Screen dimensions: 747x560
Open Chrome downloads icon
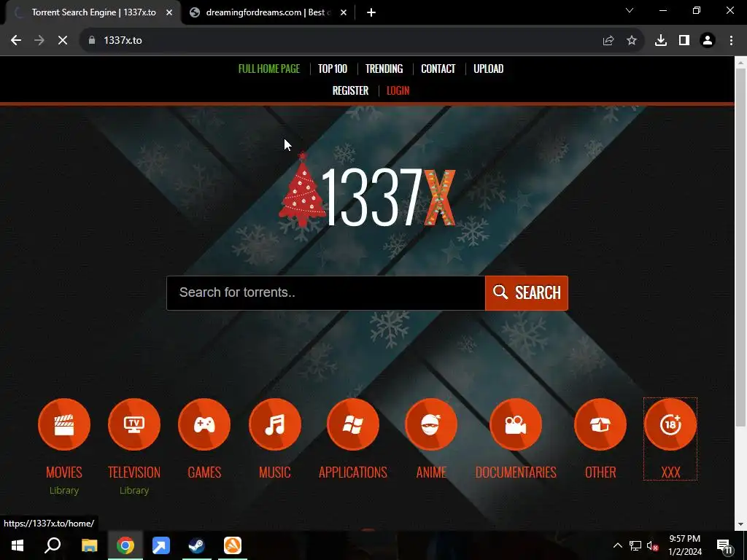[661, 41]
